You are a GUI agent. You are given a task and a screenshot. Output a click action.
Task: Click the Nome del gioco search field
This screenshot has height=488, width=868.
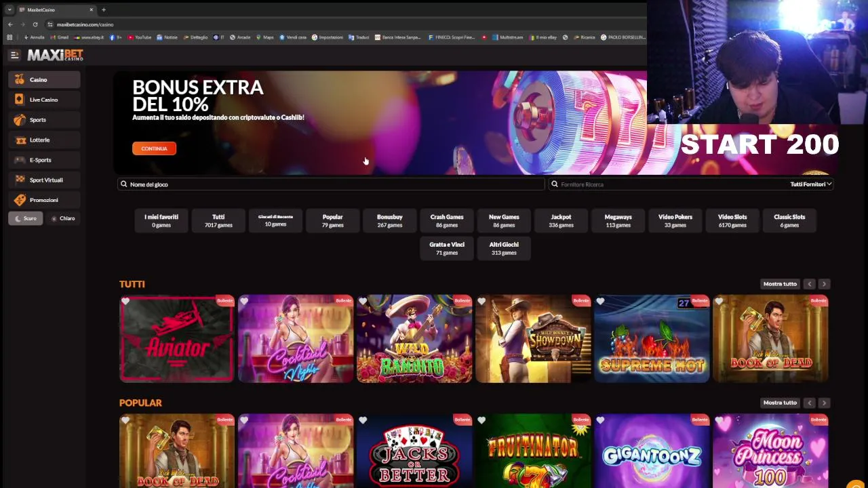tap(331, 184)
